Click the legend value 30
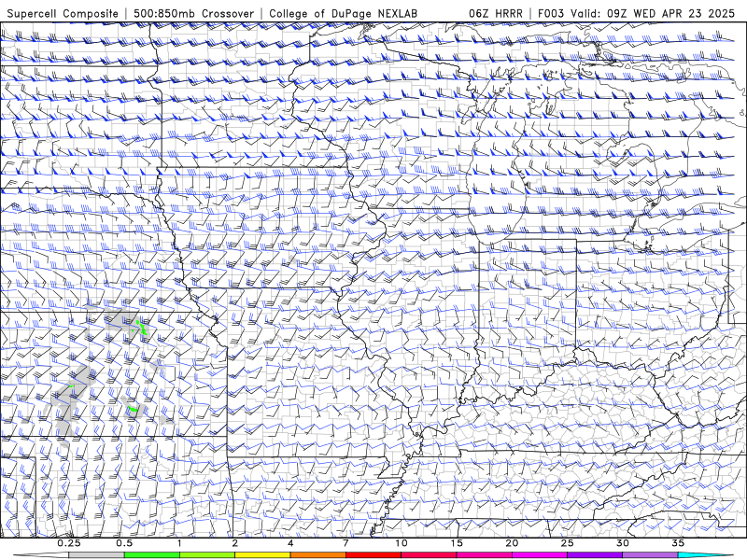Screen dimensions: 747x560 (x=622, y=543)
